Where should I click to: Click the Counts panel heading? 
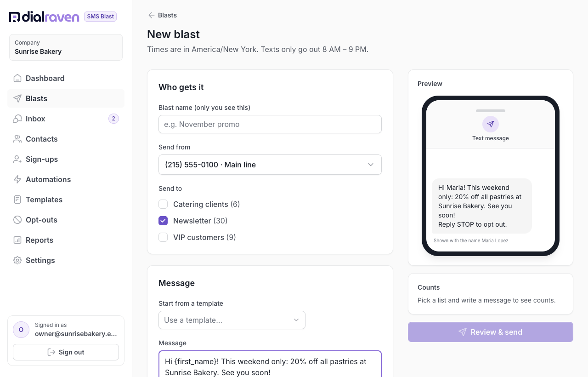pyautogui.click(x=429, y=287)
